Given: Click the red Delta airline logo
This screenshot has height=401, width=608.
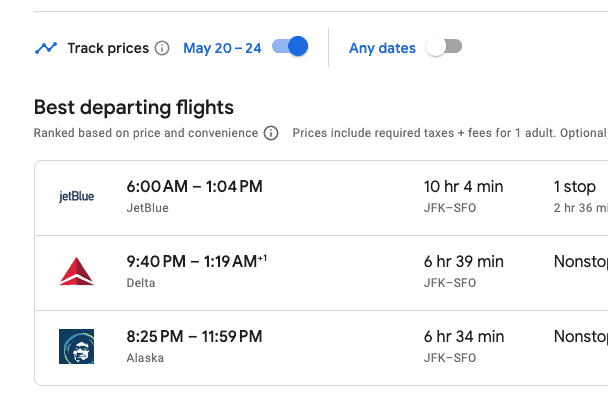Looking at the screenshot, I should click(77, 271).
